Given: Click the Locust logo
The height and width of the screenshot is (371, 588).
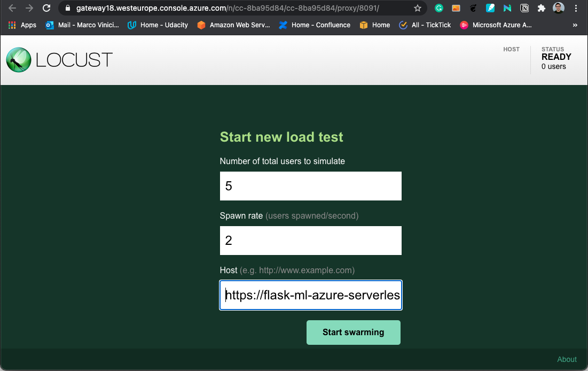Looking at the screenshot, I should click(x=59, y=60).
